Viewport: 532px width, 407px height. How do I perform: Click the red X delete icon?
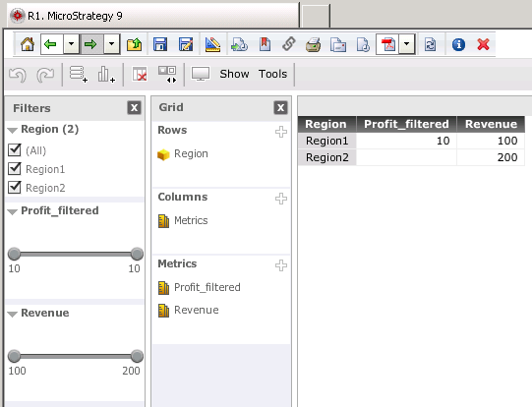click(x=483, y=44)
